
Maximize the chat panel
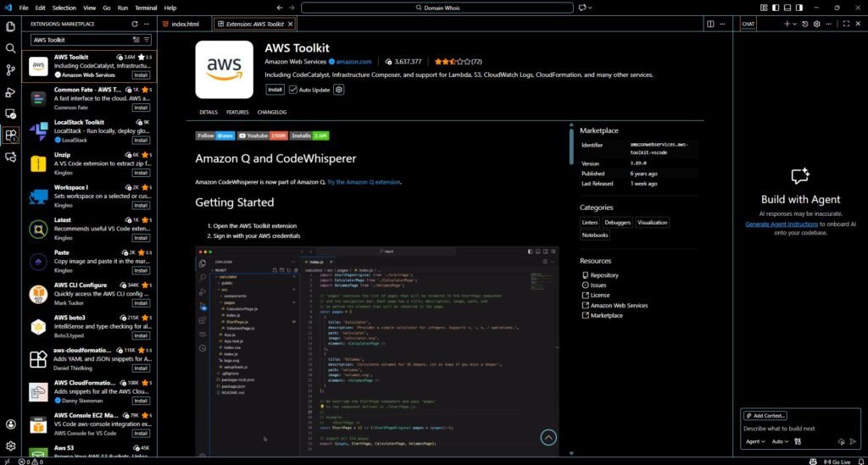point(846,24)
